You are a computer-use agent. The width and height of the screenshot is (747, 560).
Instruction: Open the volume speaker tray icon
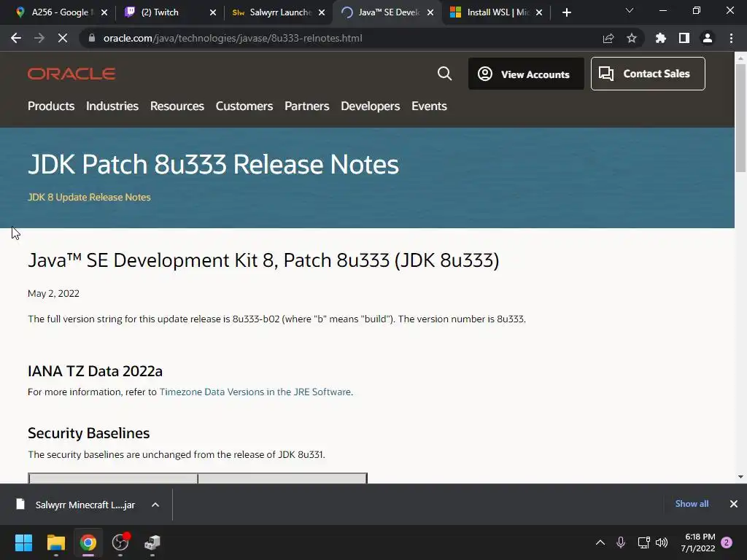(662, 542)
